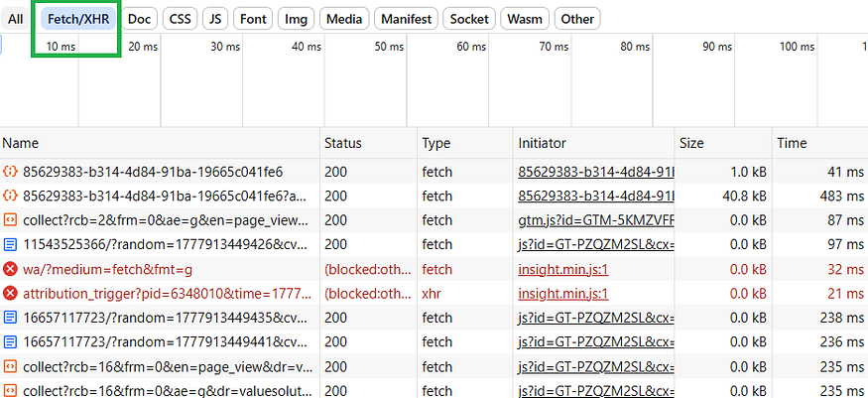Open insight.min.js:1 link for attribution_trigger
Image resolution: width=868 pixels, height=398 pixels.
pyautogui.click(x=563, y=294)
